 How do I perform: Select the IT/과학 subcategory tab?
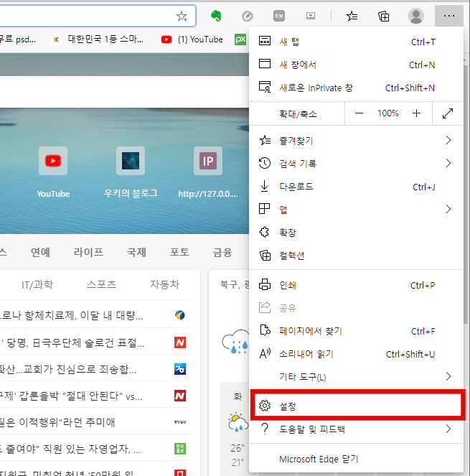[x=37, y=284]
